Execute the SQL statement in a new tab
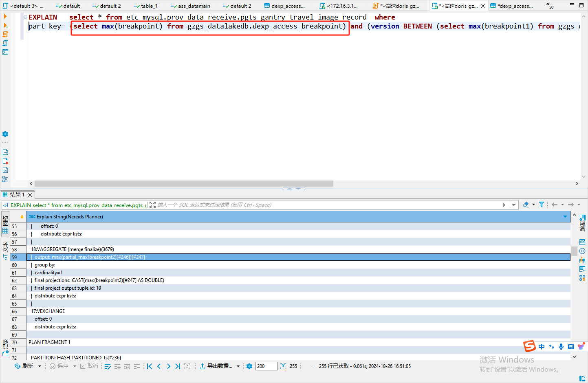This screenshot has height=383, width=588. pos(5,25)
